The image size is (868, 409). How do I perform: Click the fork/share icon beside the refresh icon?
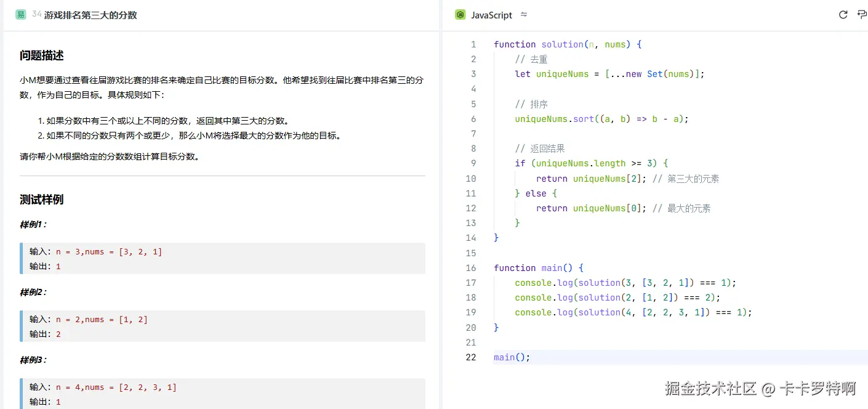coord(862,14)
